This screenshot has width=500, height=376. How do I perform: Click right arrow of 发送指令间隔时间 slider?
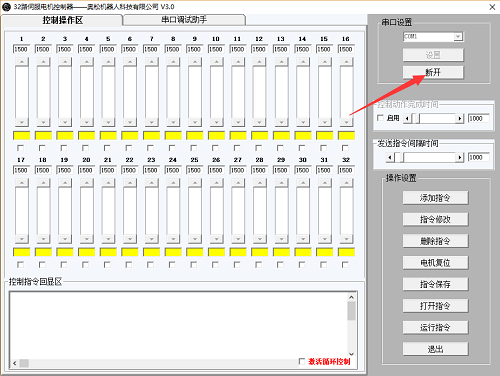click(460, 157)
